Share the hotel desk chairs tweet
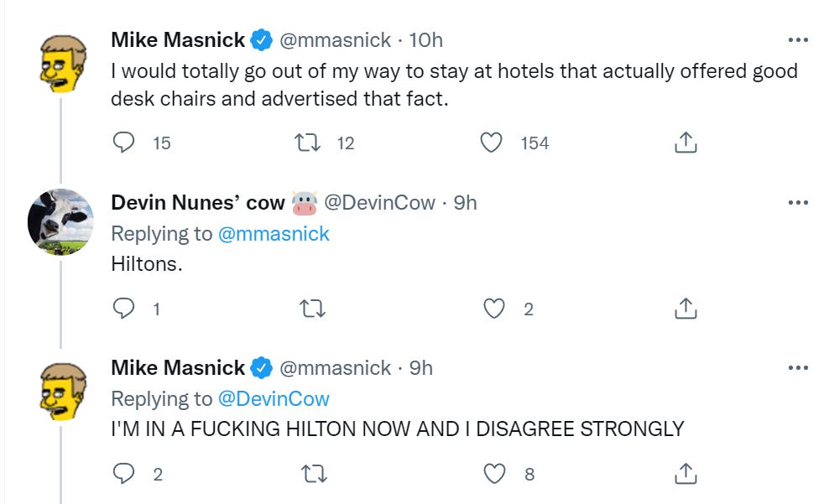 tap(686, 143)
